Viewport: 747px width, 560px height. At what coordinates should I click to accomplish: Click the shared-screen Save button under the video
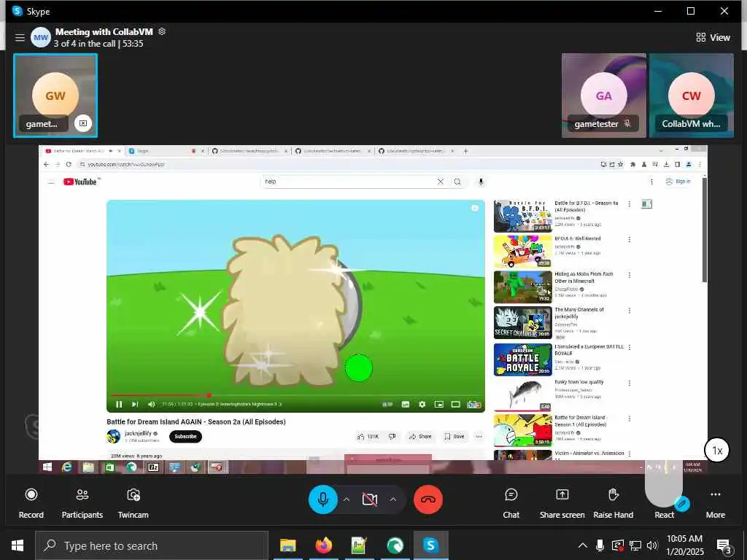tap(454, 436)
